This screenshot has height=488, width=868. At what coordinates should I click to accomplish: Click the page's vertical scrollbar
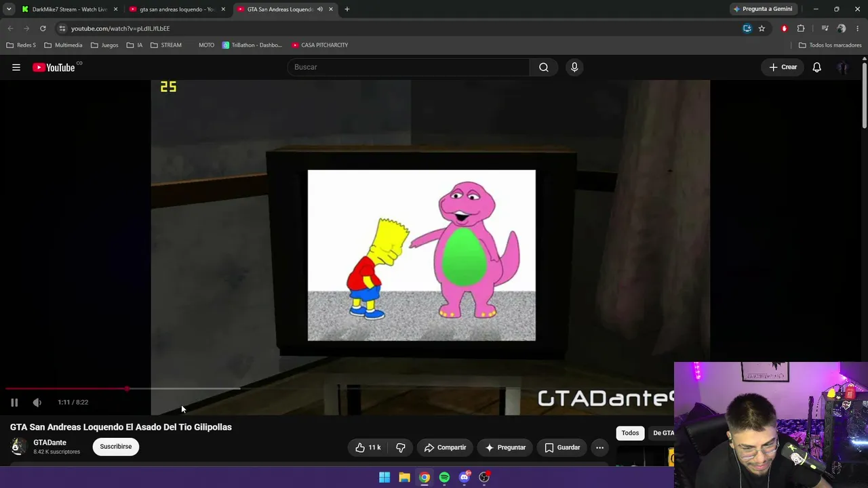pos(865,95)
